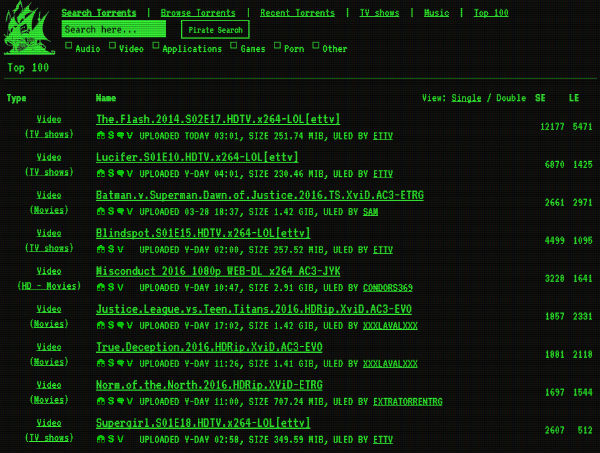
Task: Click the V VIP icon on Supergirl row
Action: [121, 439]
